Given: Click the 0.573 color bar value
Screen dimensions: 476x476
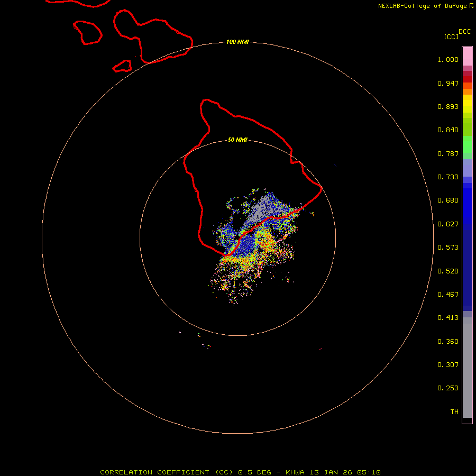Looking at the screenshot, I should (448, 248).
